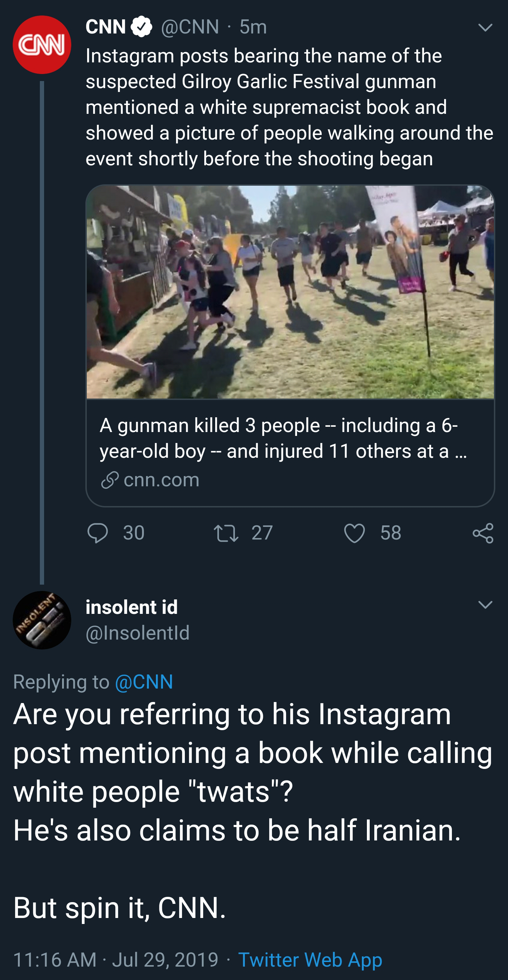The width and height of the screenshot is (508, 980).
Task: Like the CNN tweet with heart icon
Action: tap(355, 532)
